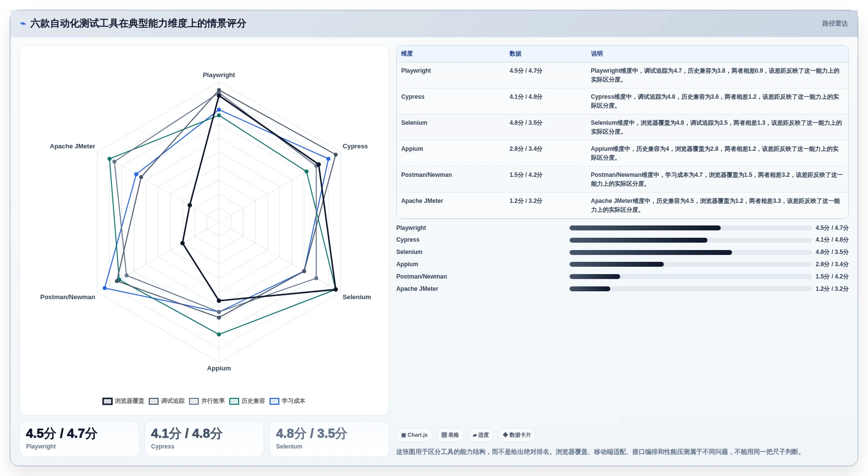The width and height of the screenshot is (868, 476).
Task: Click the Chart.js tag chip
Action: point(414,435)
